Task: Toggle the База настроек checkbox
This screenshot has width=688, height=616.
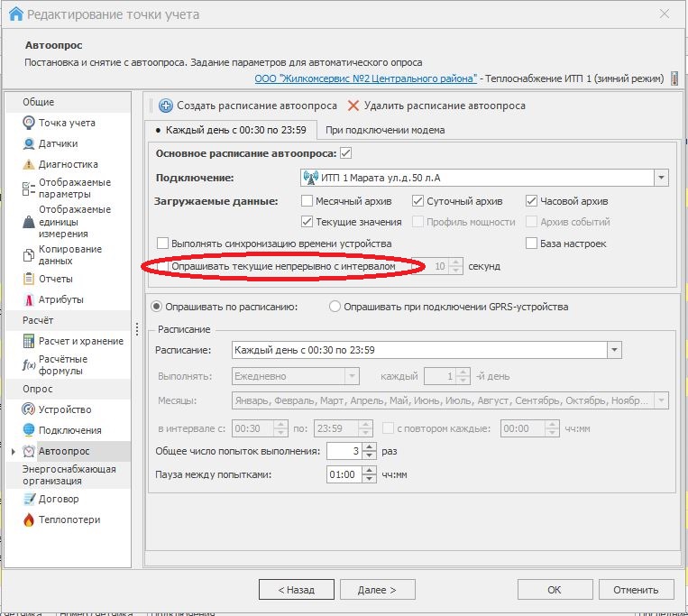Action: [532, 244]
